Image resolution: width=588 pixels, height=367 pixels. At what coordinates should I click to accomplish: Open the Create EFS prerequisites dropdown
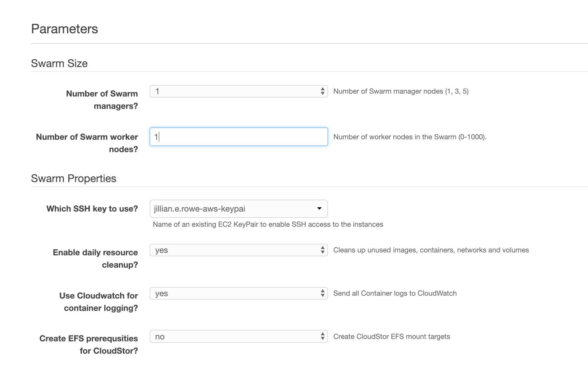tap(239, 336)
